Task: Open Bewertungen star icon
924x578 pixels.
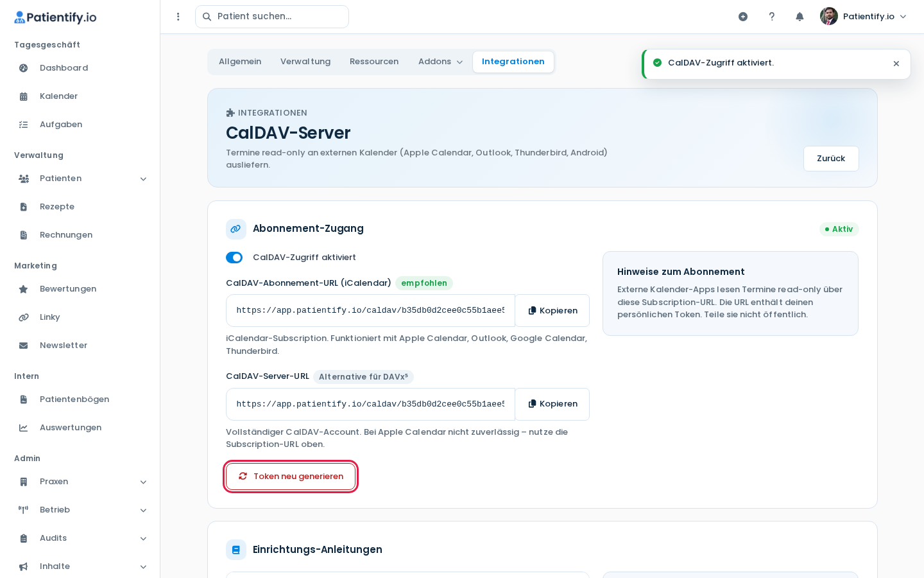Action: click(24, 289)
